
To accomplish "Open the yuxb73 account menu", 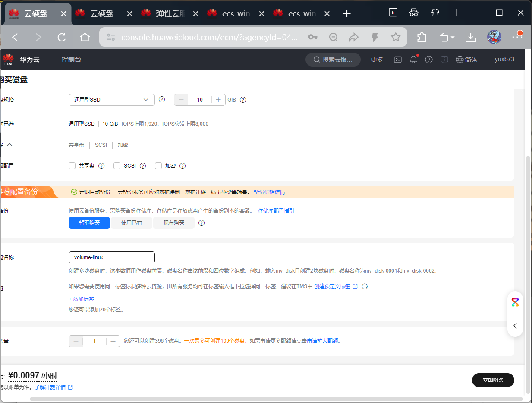I will point(504,60).
